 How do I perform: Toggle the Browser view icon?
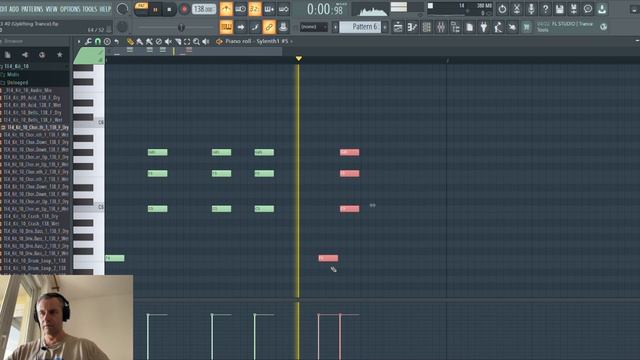point(455,27)
